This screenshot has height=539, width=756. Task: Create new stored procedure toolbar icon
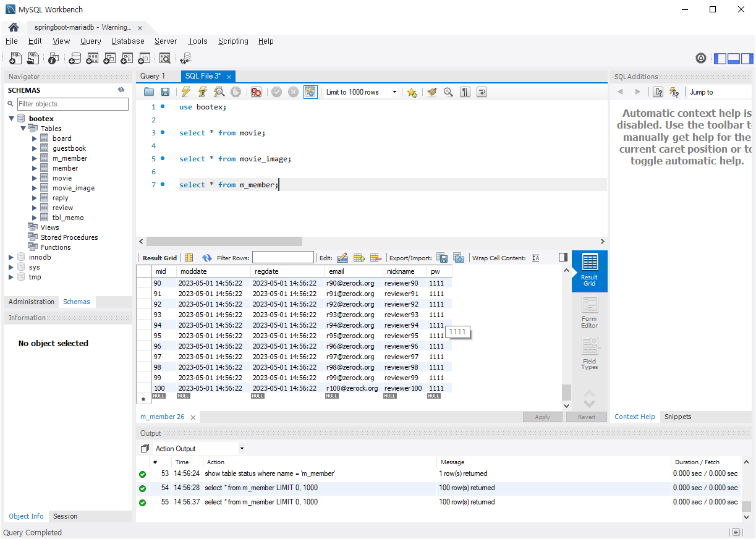click(x=127, y=58)
